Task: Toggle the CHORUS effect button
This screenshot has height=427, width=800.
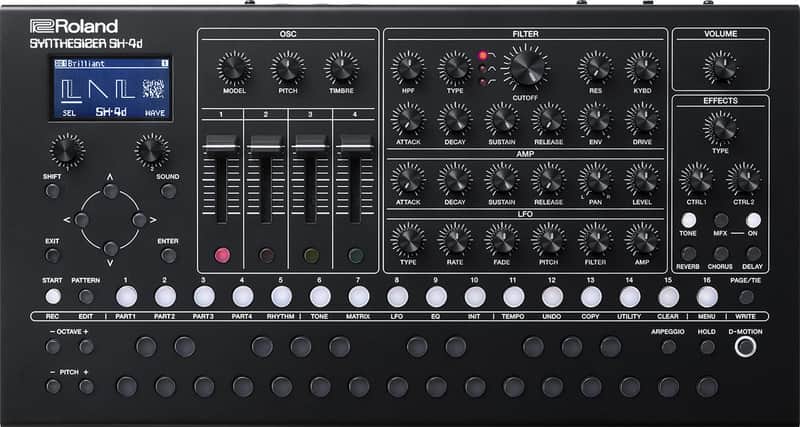Action: 721,254
